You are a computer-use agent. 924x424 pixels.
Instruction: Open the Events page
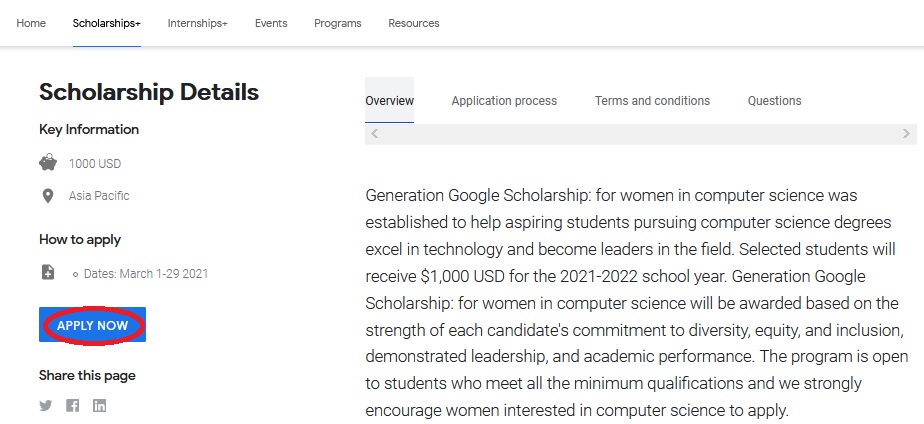coord(271,23)
